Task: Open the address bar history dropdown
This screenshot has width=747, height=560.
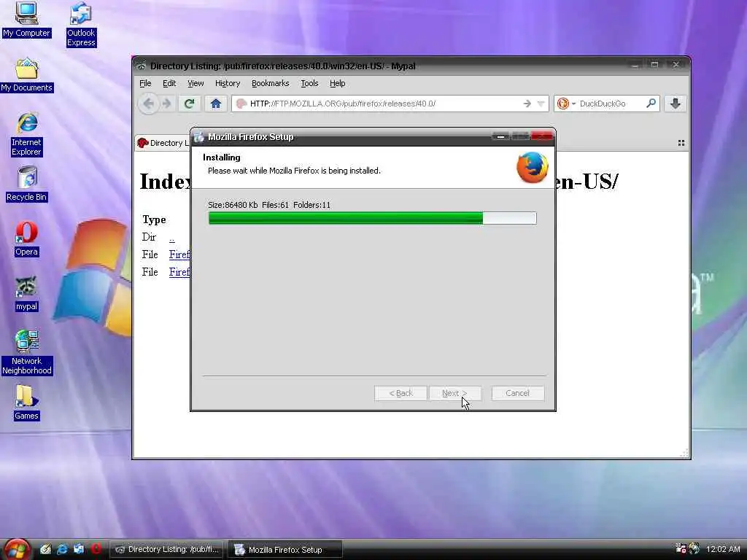Action: coord(541,104)
